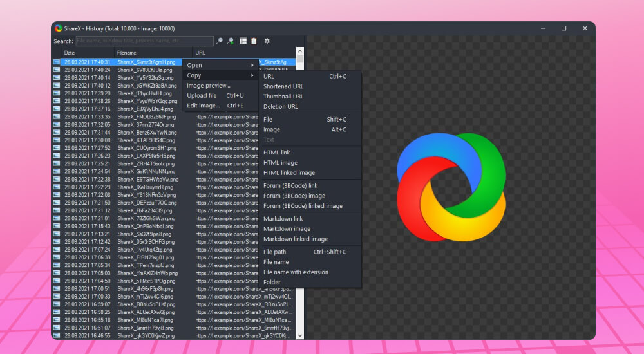
Task: Click the history list scroll down arrow
Action: pyautogui.click(x=300, y=335)
